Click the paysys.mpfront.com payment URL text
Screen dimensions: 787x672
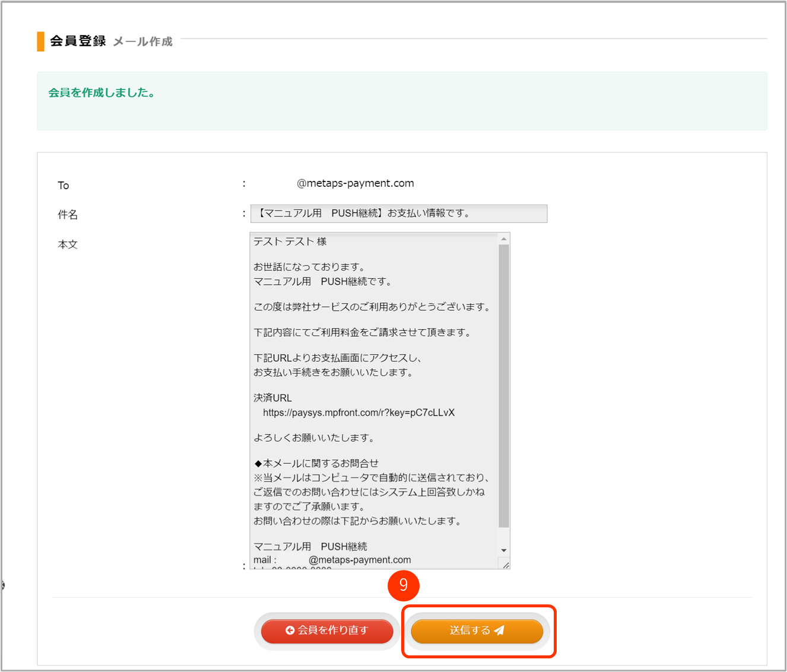358,413
